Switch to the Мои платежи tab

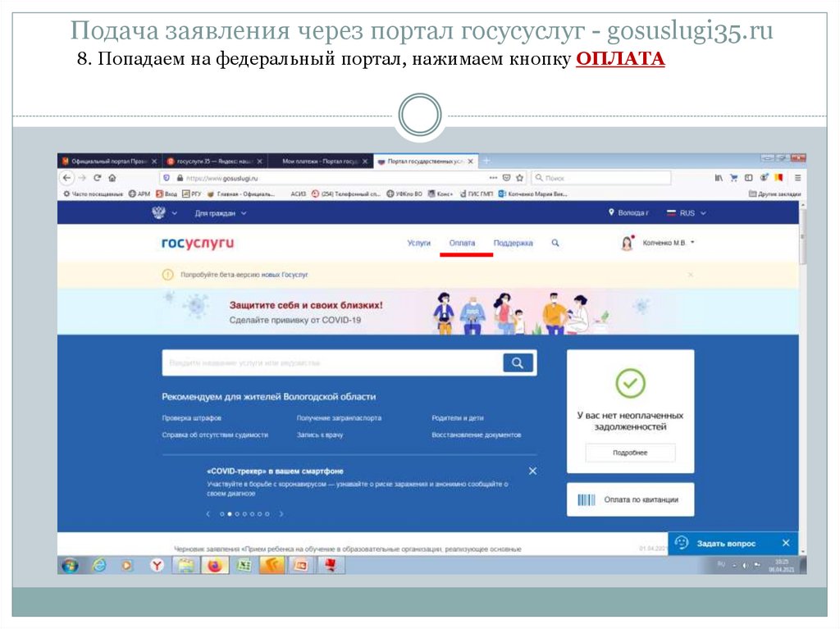click(322, 162)
